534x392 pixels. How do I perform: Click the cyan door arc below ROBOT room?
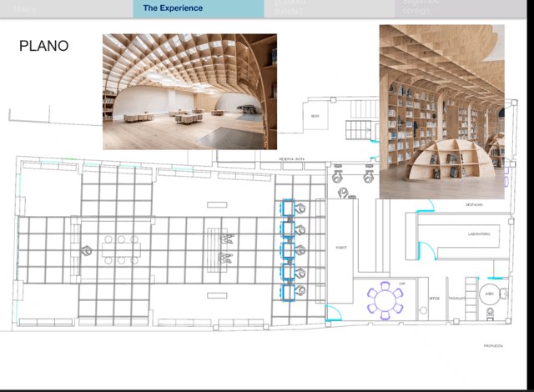333,313
